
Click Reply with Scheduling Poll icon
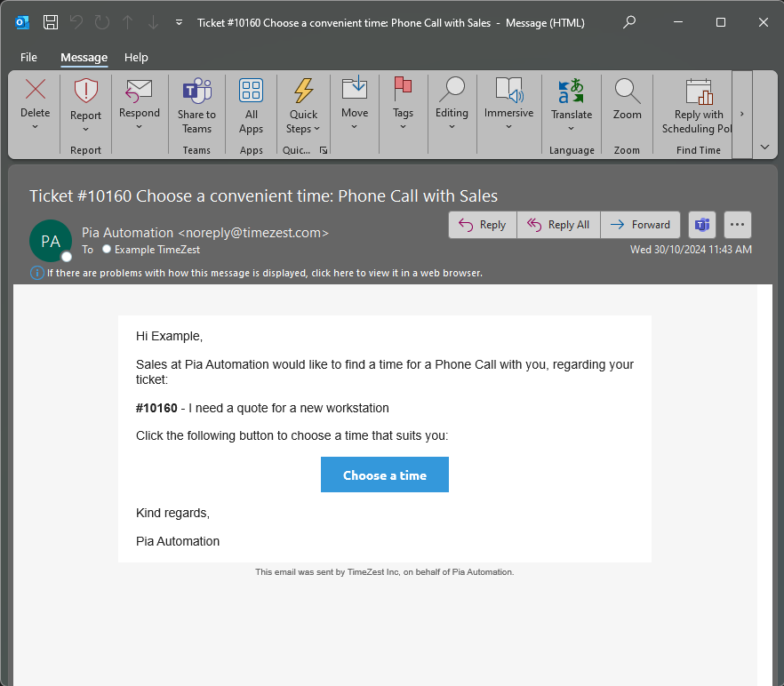699,92
